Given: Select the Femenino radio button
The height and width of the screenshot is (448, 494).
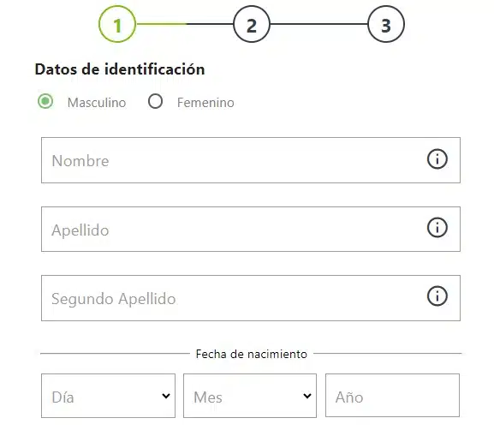Looking at the screenshot, I should pos(155,102).
